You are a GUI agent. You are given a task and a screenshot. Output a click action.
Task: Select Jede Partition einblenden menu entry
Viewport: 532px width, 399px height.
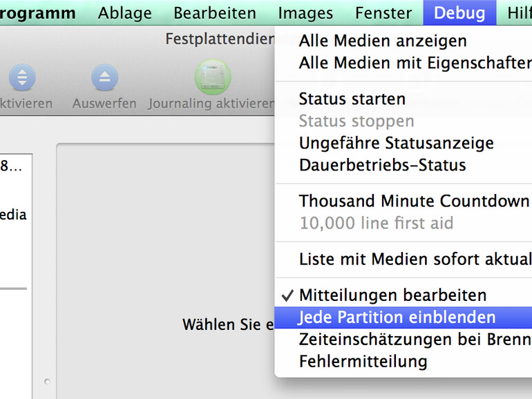click(397, 318)
